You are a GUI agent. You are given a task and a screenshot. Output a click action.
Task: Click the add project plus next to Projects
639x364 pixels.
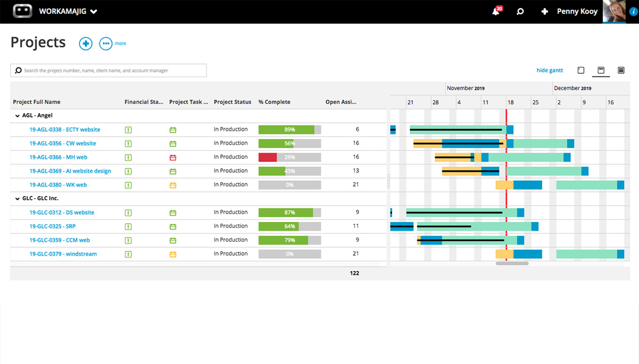point(86,44)
